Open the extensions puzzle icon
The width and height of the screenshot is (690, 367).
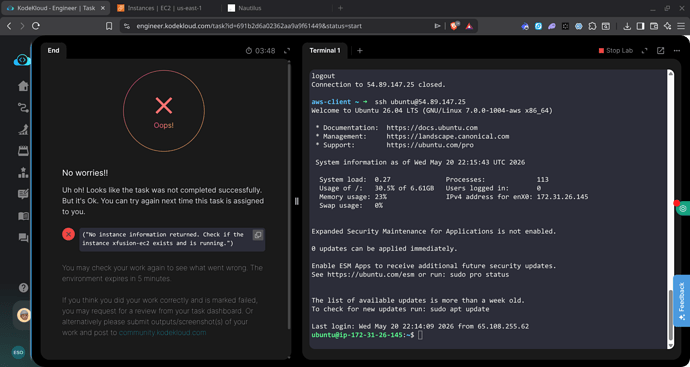pos(592,26)
